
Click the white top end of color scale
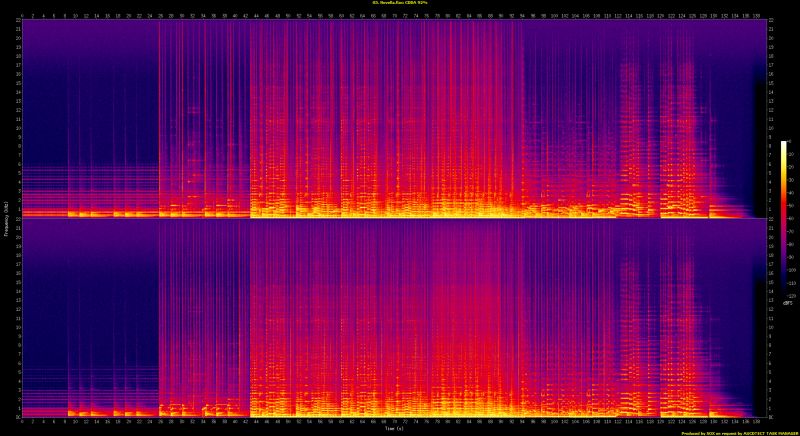pos(784,144)
